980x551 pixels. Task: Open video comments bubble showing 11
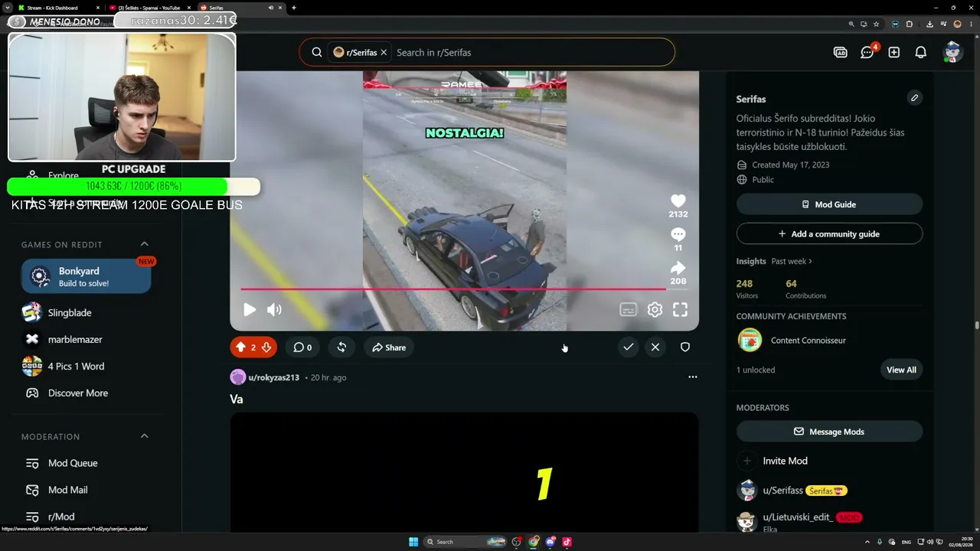pos(678,234)
